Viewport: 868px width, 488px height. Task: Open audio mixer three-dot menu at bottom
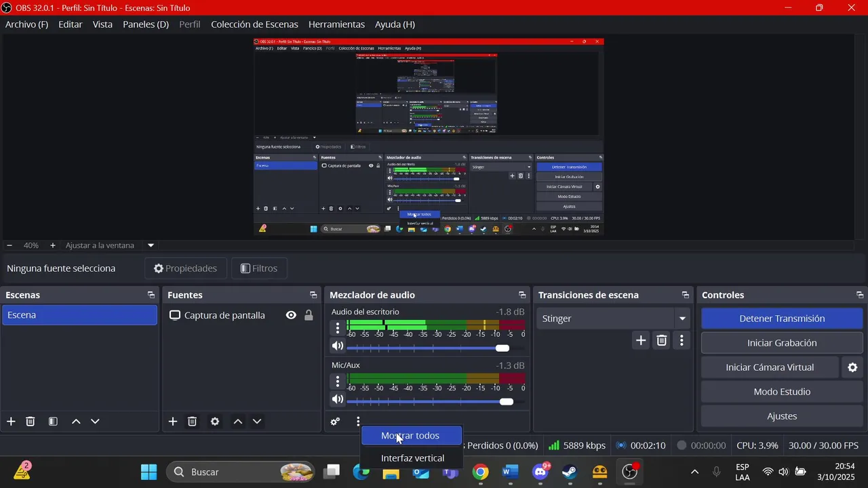tap(358, 422)
